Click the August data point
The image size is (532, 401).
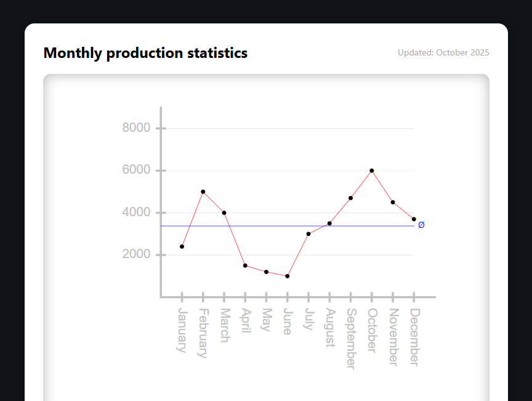[x=329, y=223]
